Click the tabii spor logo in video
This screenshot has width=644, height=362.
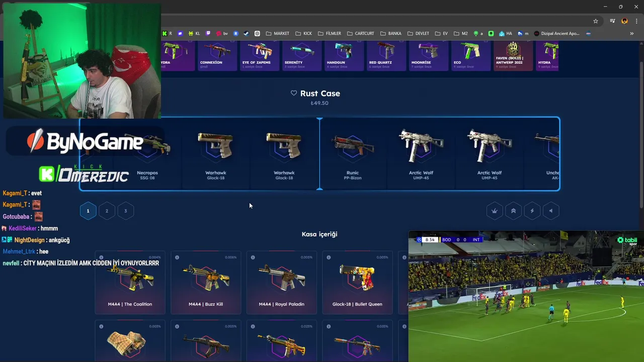coord(627,241)
